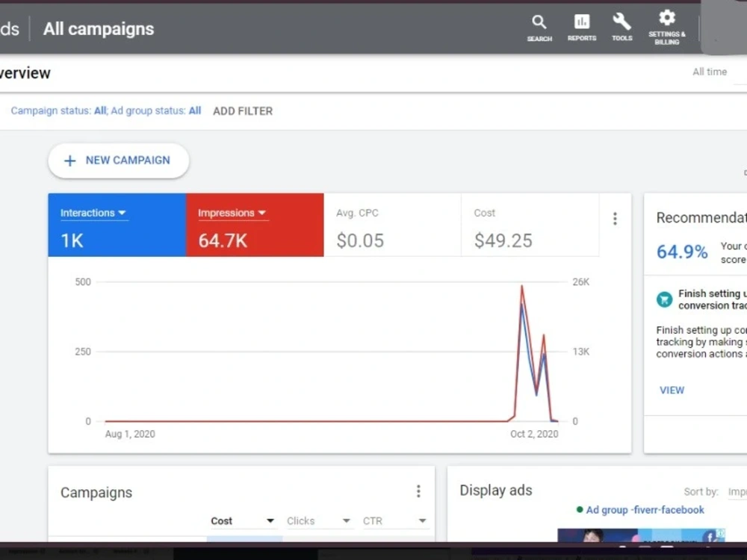Click the $0.05 Avg. CPC value
This screenshot has height=560, width=747.
click(360, 240)
